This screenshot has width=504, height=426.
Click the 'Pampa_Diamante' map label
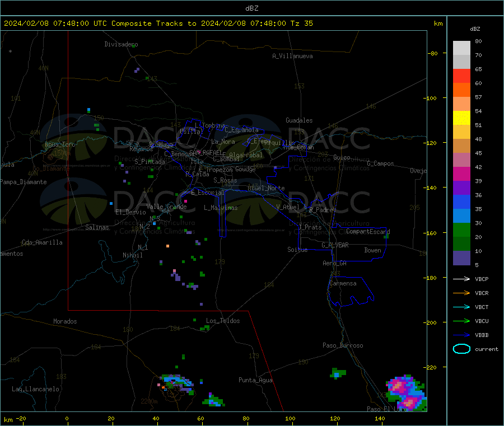pos(24,182)
